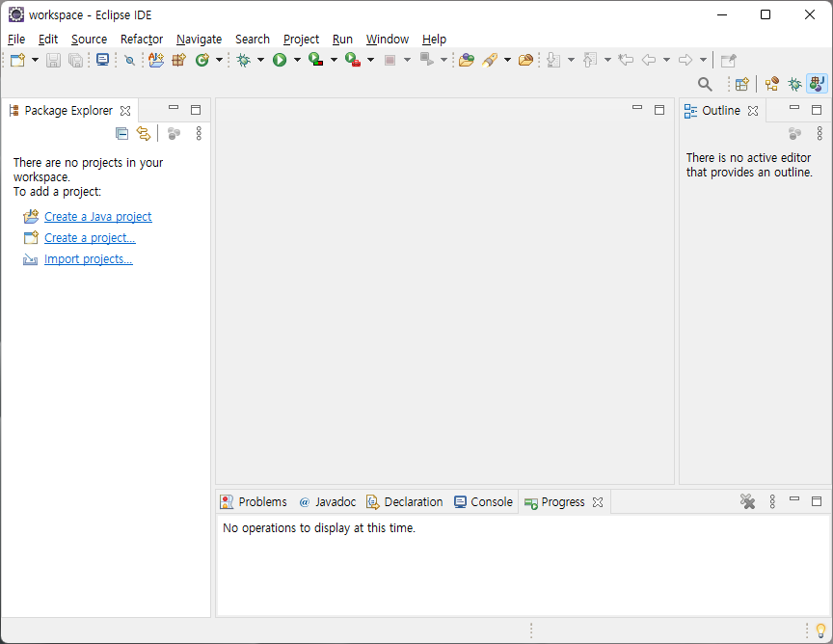Click the New Java Package icon
The width and height of the screenshot is (833, 644).
click(x=179, y=60)
